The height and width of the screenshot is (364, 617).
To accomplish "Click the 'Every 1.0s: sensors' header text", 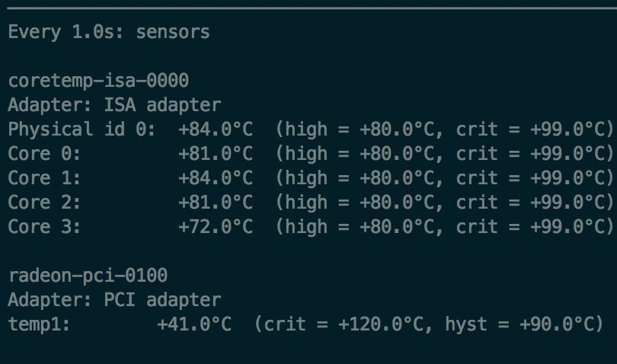I will (109, 32).
